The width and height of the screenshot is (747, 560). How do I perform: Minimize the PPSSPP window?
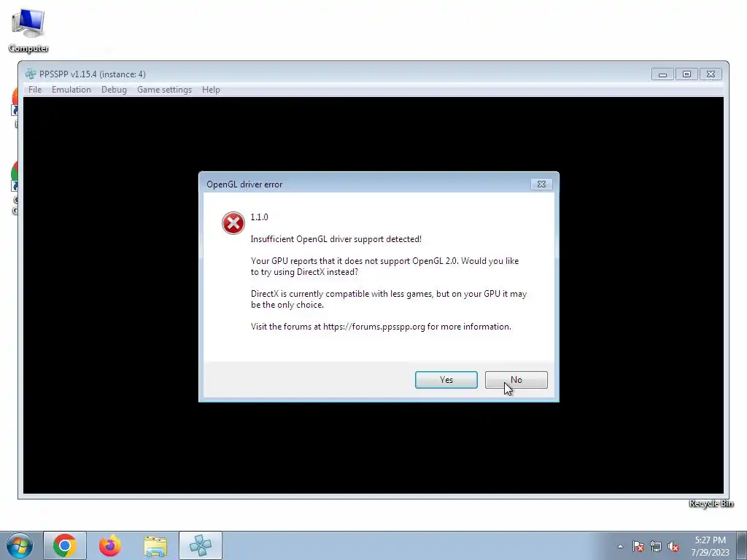click(x=662, y=74)
